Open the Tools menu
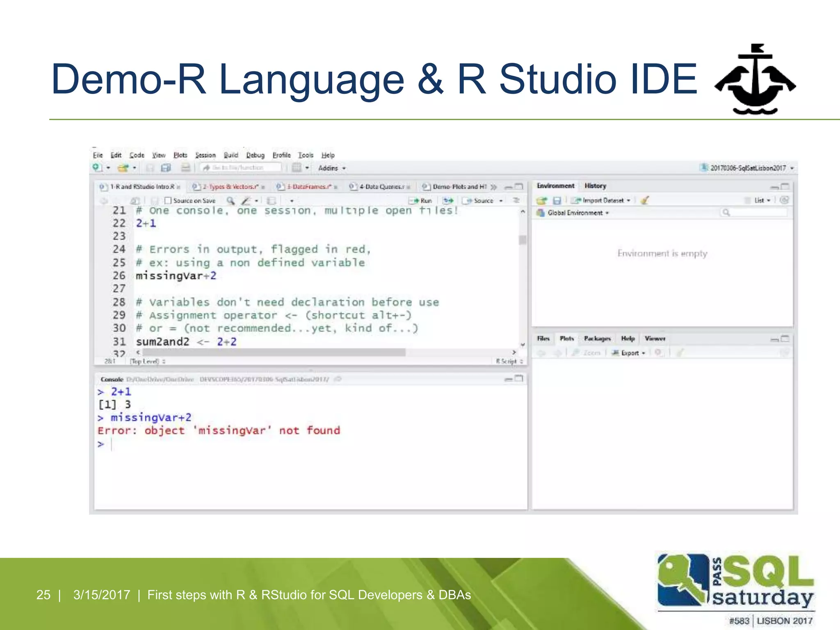 pos(306,155)
